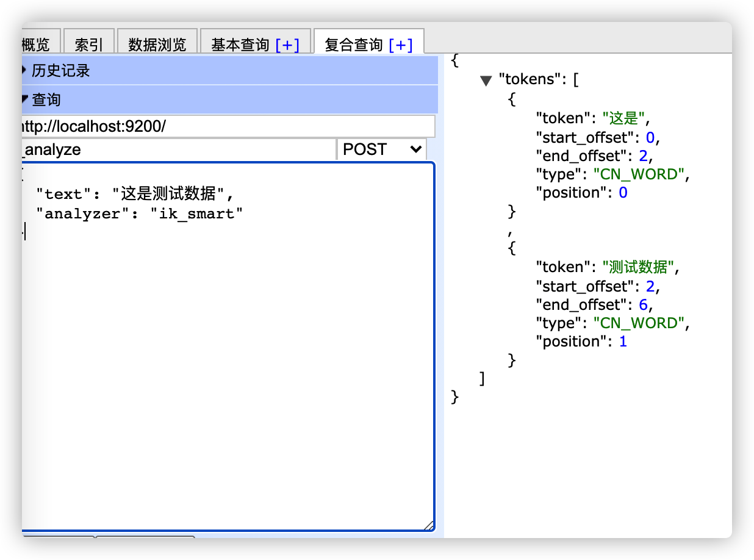Open the POST method dropdown
The height and width of the screenshot is (560, 754).
point(382,149)
